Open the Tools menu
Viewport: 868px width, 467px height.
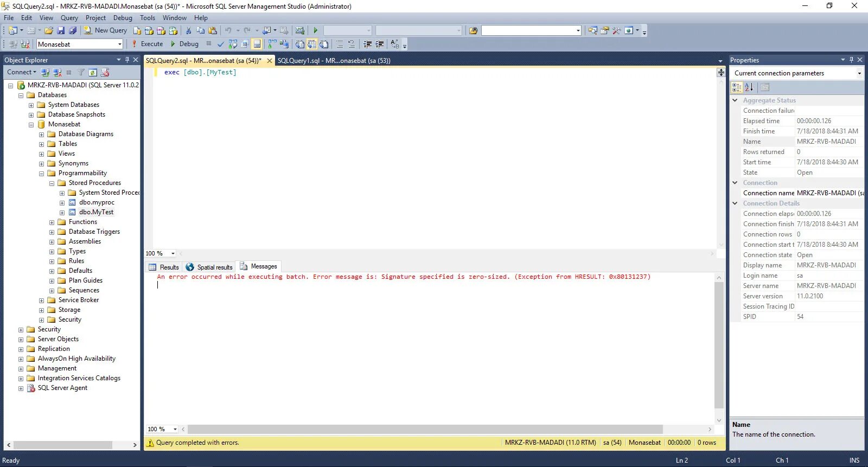click(x=147, y=18)
